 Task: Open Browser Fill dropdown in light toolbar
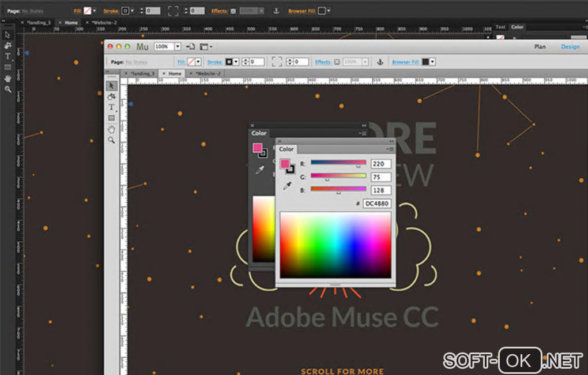(x=432, y=62)
